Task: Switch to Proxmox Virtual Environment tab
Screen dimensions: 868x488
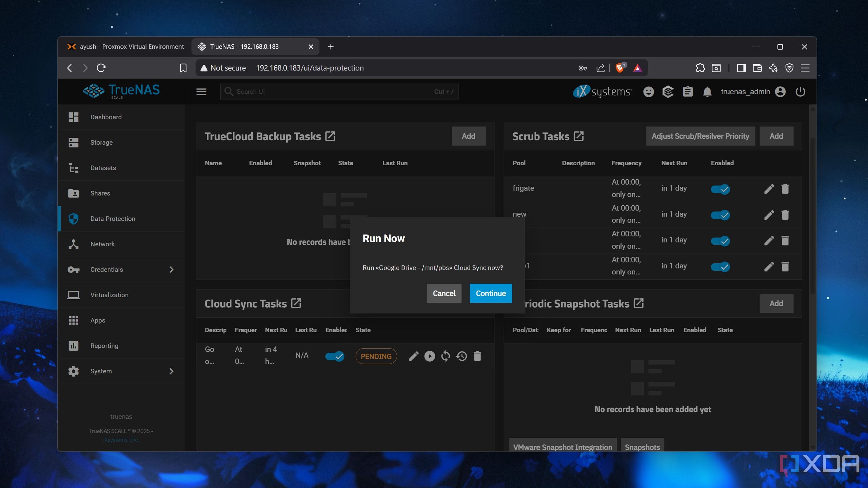Action: 125,47
